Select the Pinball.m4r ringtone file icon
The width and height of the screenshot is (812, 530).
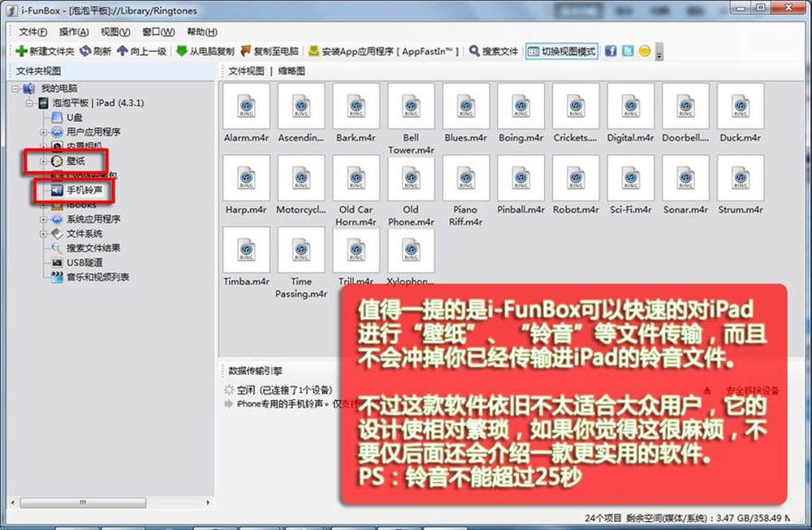pyautogui.click(x=521, y=178)
